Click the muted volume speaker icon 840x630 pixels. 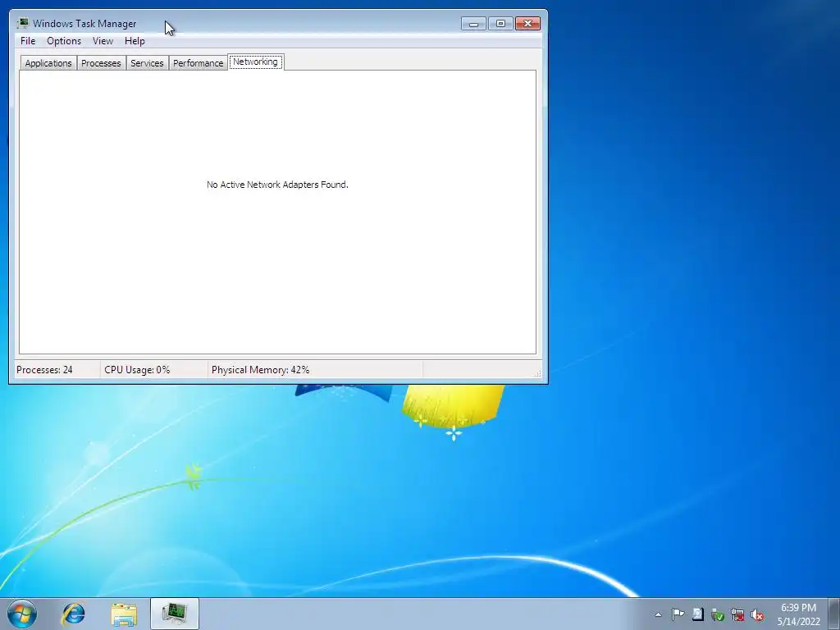pos(757,614)
